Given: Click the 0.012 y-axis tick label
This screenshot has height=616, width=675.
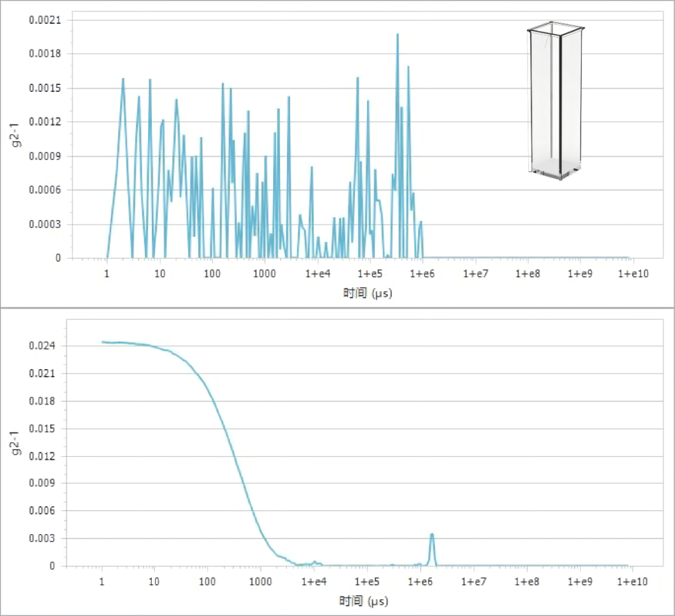Looking at the screenshot, I should [x=42, y=456].
